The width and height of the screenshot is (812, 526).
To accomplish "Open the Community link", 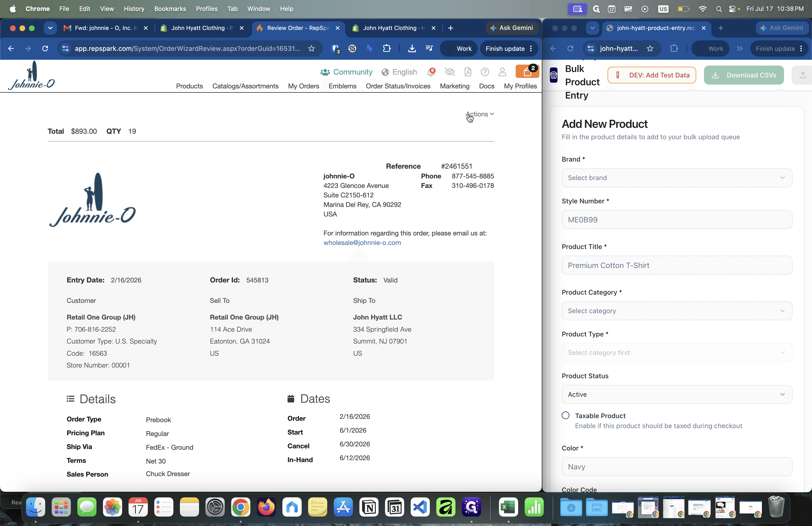I will tap(346, 72).
